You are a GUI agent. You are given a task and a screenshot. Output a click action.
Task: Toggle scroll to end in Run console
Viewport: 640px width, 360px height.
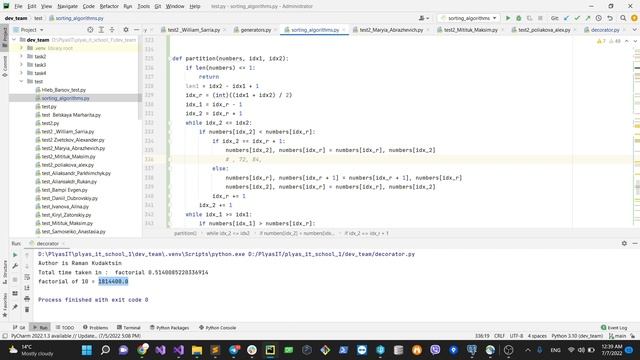27,288
